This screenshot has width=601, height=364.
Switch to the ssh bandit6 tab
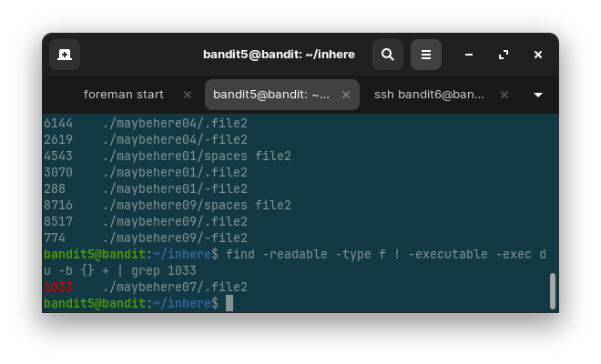[429, 95]
